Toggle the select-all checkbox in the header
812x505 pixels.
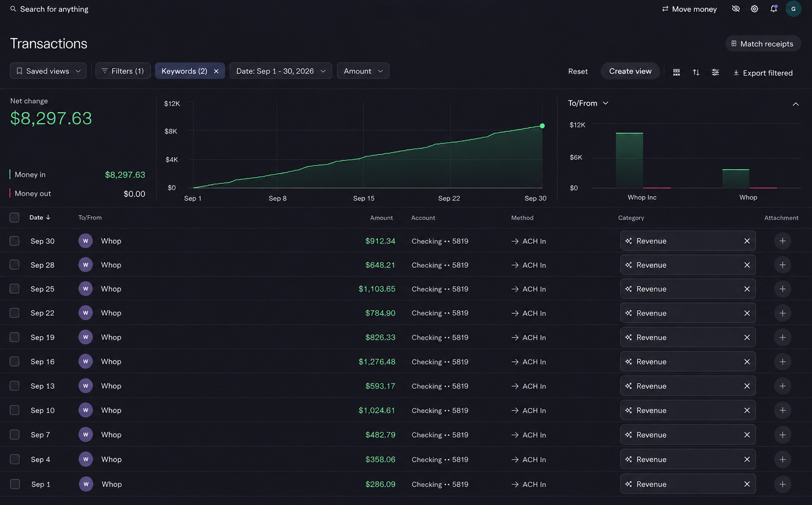click(14, 218)
